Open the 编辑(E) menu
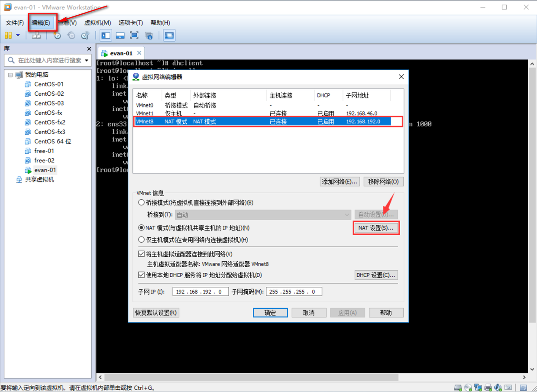The image size is (537, 392). [x=41, y=23]
